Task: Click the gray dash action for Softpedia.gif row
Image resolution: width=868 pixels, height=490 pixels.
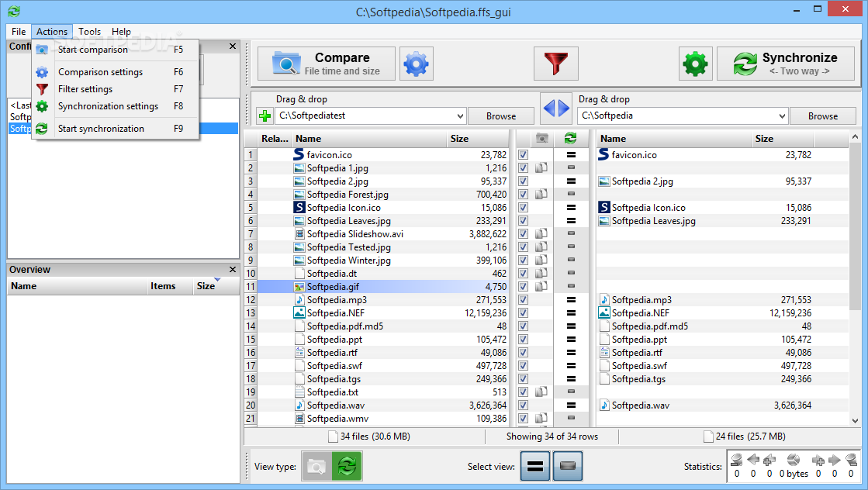Action: (571, 286)
